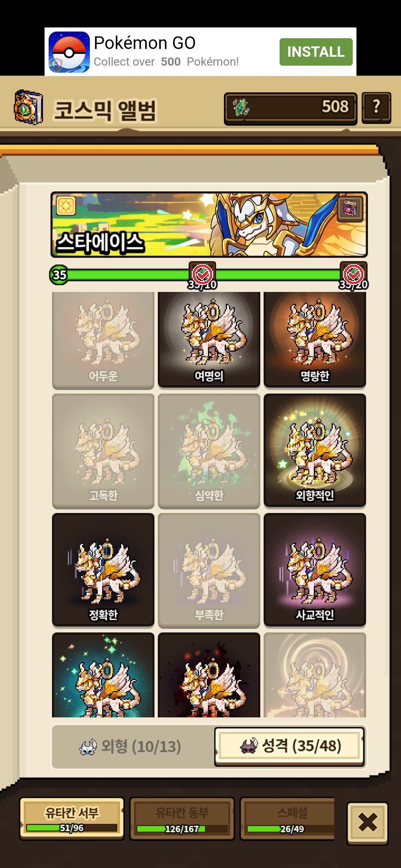Select the 유타칸 서부 region button
401x868 pixels.
[x=72, y=819]
